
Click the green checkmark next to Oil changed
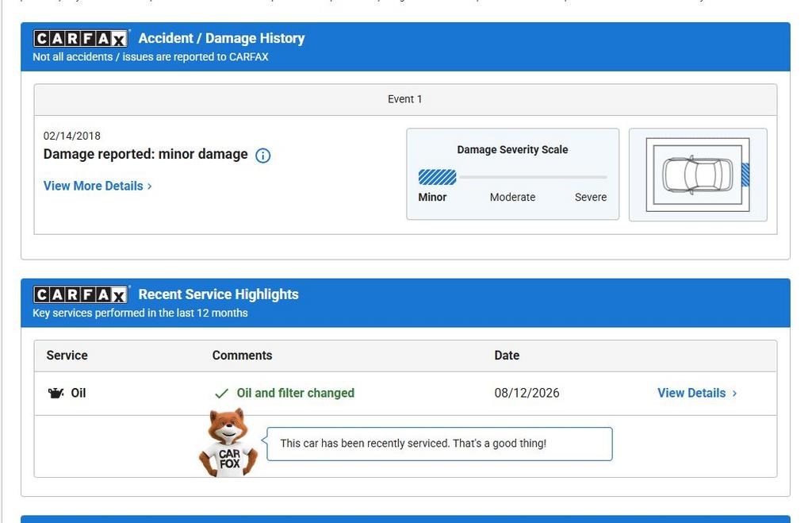[x=222, y=394]
